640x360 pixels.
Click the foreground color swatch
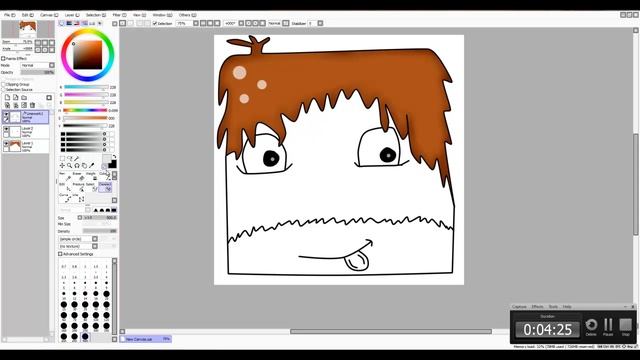click(106, 158)
